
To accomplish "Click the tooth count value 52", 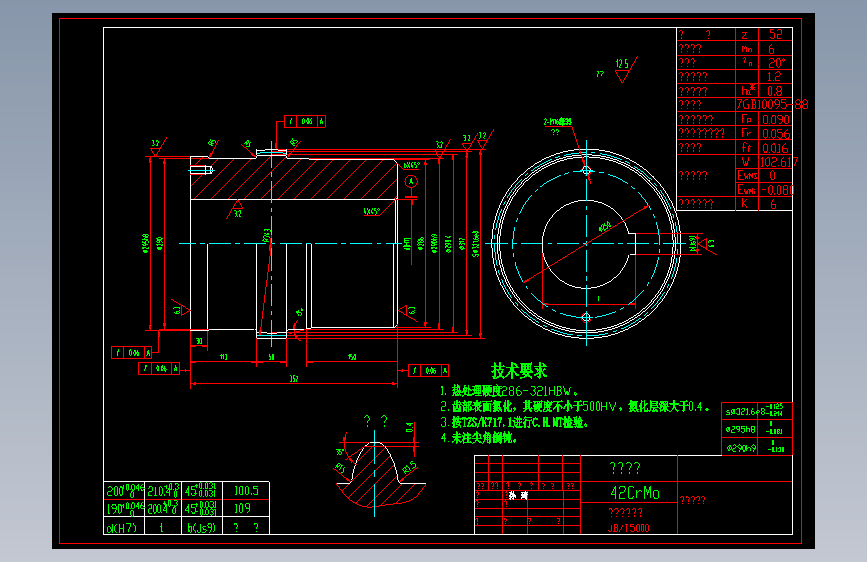I will (776, 34).
